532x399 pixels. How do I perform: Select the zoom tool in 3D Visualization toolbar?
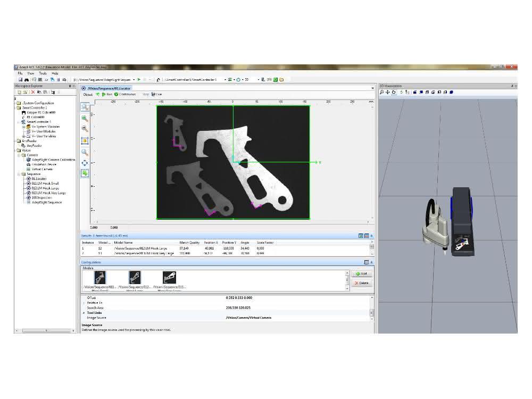click(x=381, y=92)
